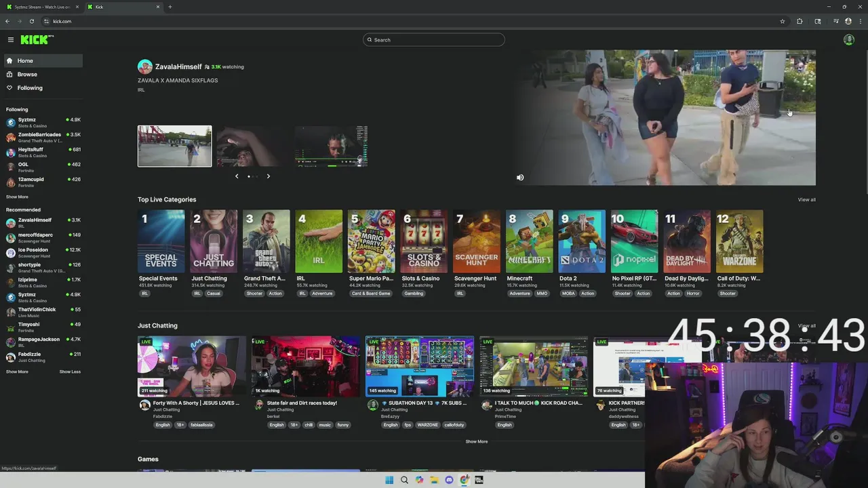
Task: Reload page with browser refresh icon
Action: pyautogui.click(x=31, y=21)
